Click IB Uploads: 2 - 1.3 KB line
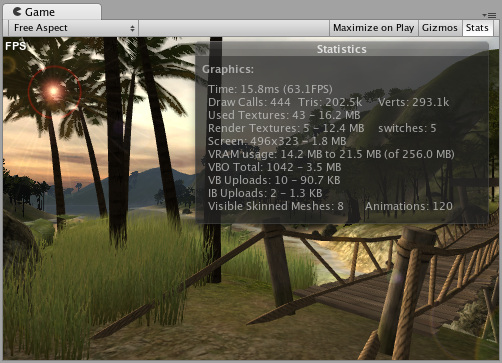The height and width of the screenshot is (363, 502). 265,193
